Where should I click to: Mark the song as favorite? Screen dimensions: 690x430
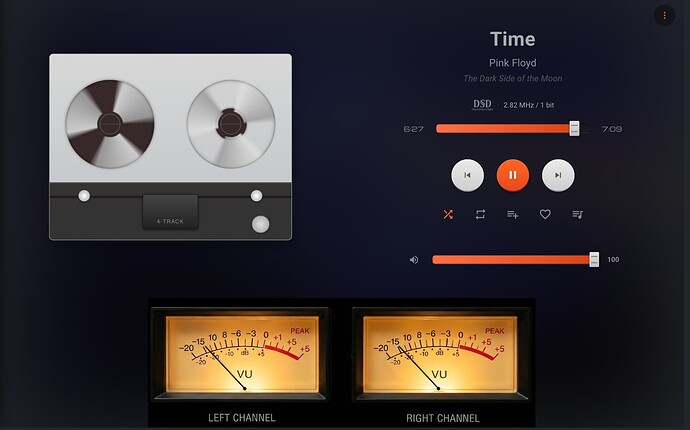click(x=545, y=214)
